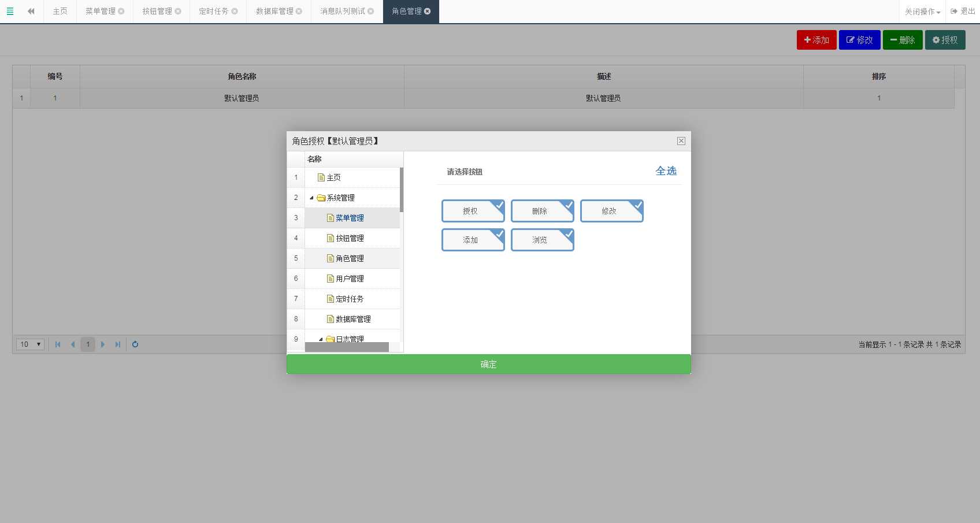Click the tree vertical scrollbar

pyautogui.click(x=402, y=190)
